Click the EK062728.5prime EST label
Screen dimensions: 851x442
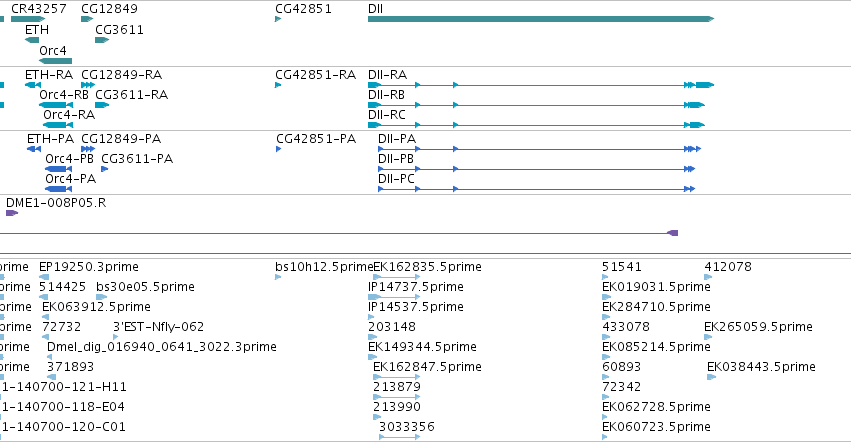[657, 407]
